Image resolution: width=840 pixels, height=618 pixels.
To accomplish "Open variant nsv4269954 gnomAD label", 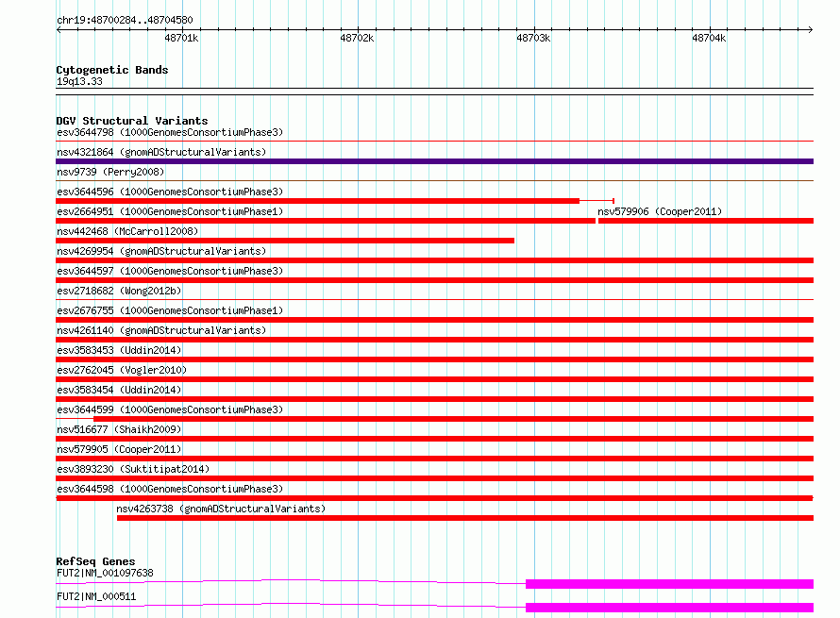I will pos(161,251).
